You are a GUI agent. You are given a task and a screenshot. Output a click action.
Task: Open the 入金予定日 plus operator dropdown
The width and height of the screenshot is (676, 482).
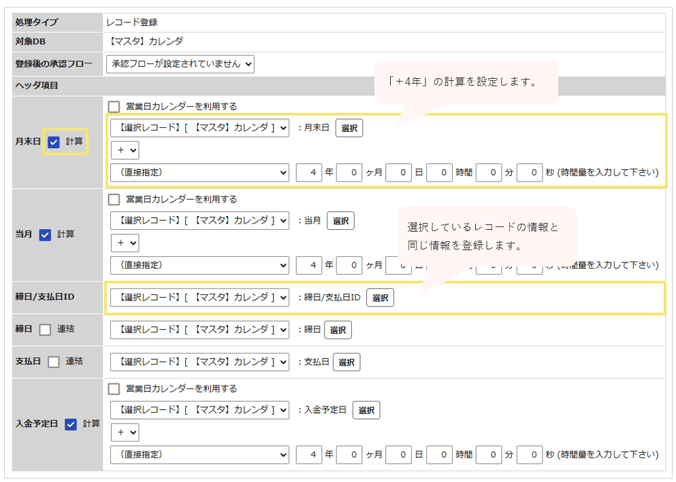coord(125,432)
